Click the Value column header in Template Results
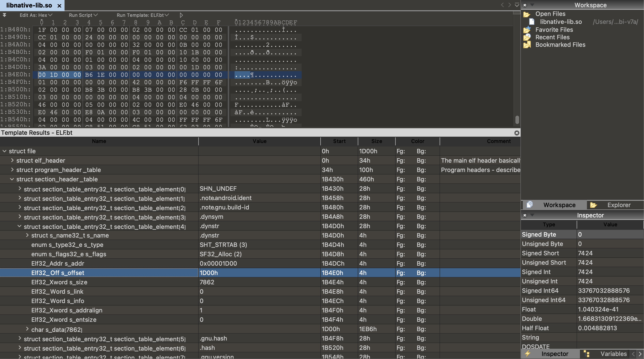 point(259,141)
